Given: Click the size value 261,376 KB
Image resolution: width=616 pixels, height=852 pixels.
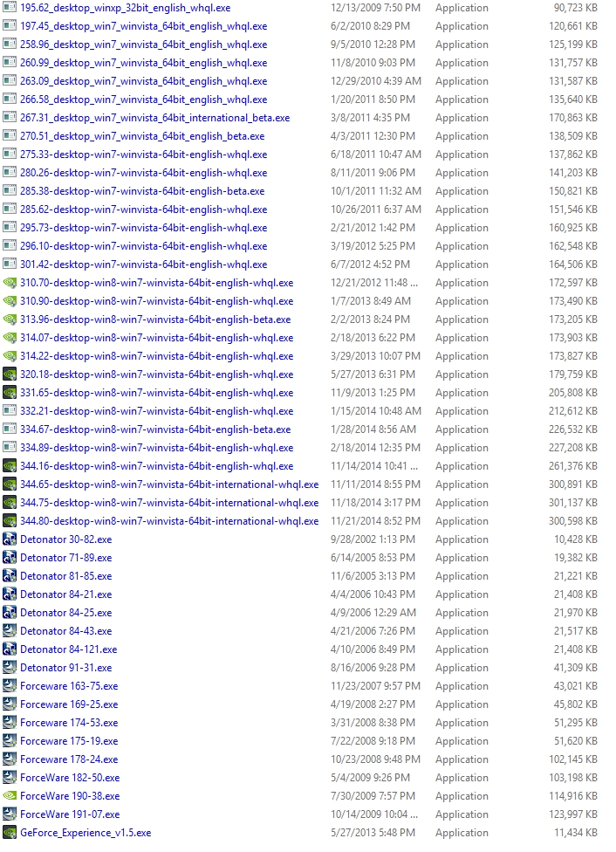Looking at the screenshot, I should (572, 465).
